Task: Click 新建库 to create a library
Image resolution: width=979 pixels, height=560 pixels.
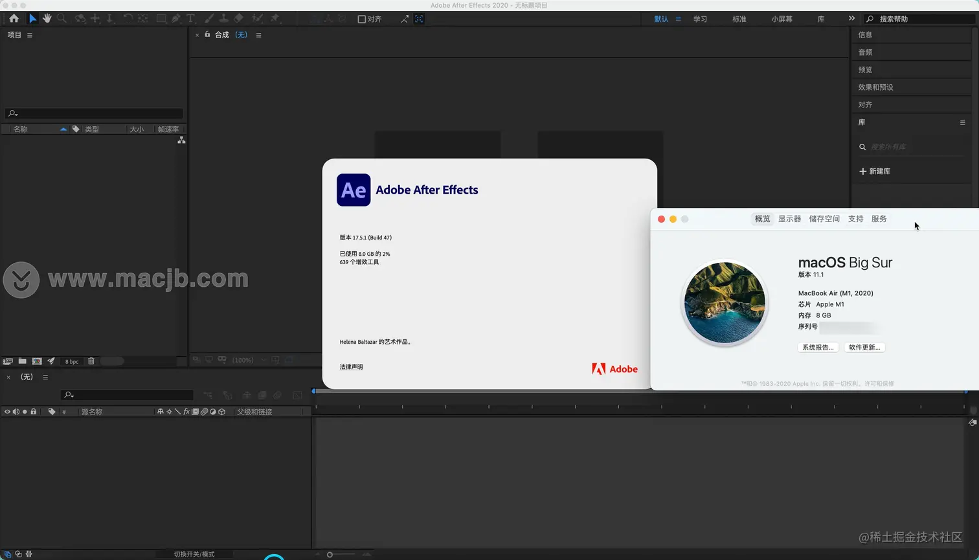Action: [875, 172]
